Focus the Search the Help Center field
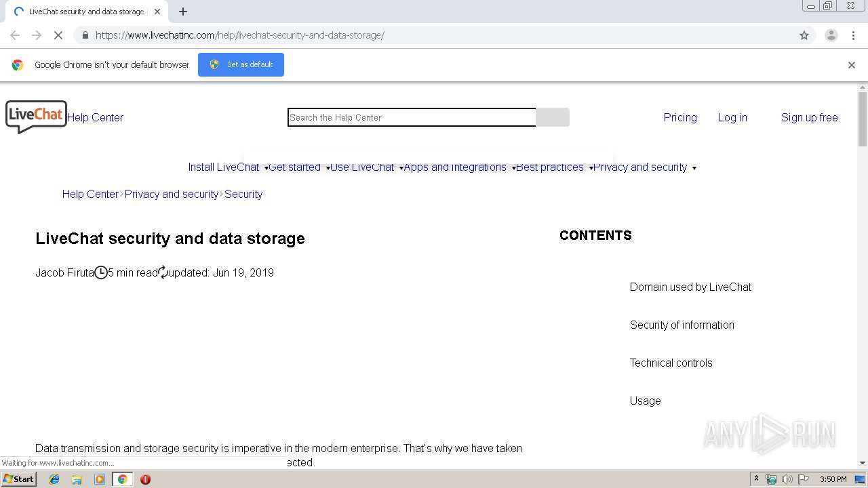Viewport: 868px width, 488px height. click(x=412, y=117)
